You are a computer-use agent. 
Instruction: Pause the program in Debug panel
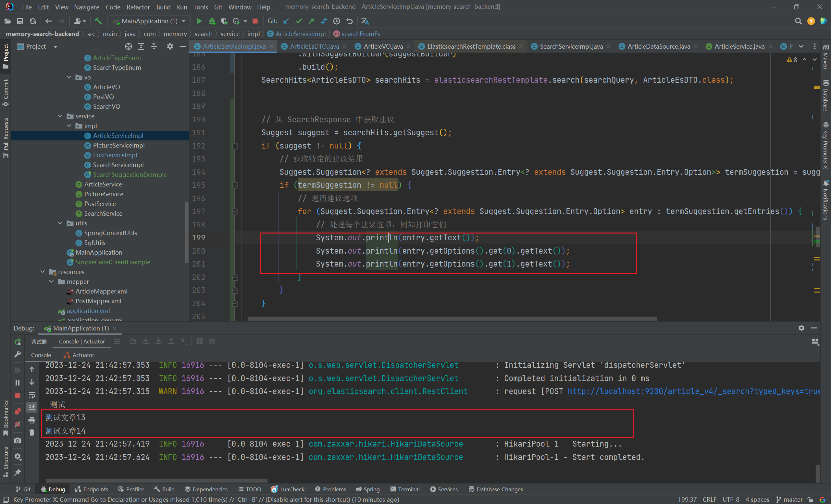point(18,383)
